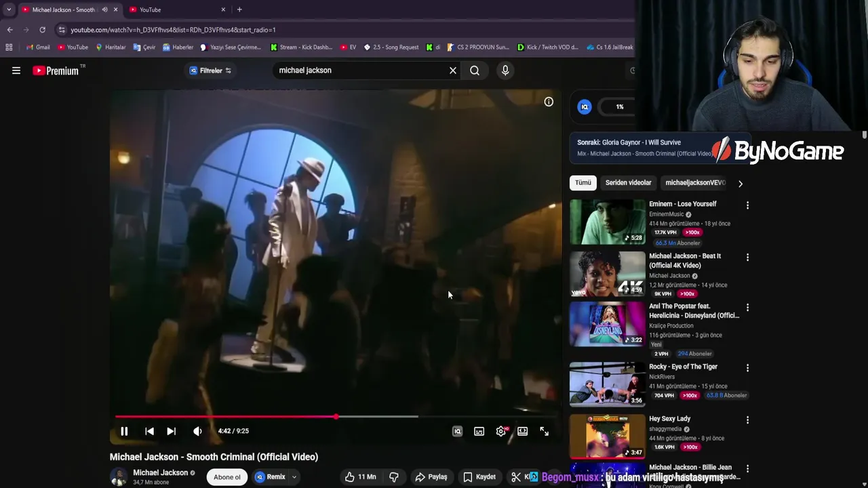The width and height of the screenshot is (868, 488).
Task: Open the 2.5 - Song Request bookmark
Action: pos(391,47)
